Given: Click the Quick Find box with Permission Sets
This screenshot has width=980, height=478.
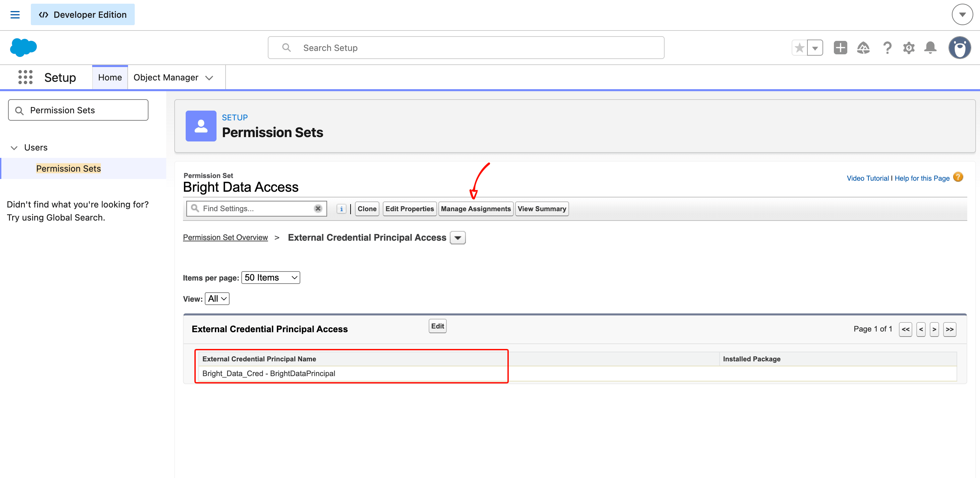Looking at the screenshot, I should [x=78, y=110].
